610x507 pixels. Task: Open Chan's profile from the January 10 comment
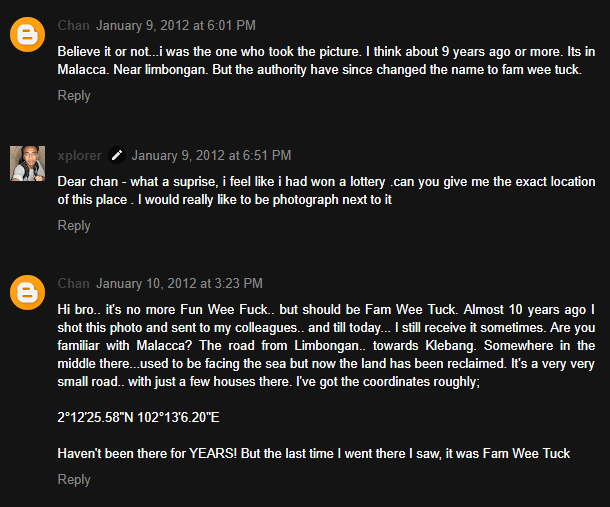(74, 284)
